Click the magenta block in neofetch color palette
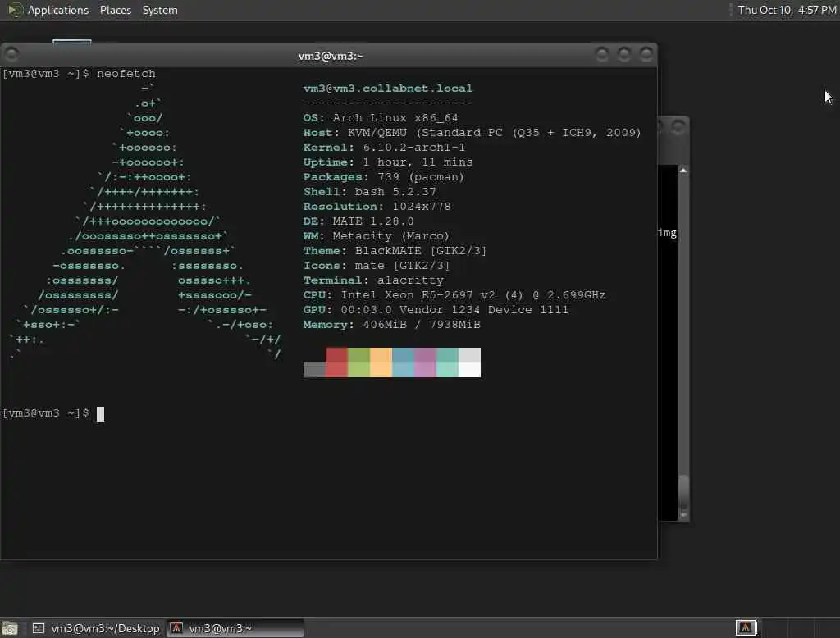 (x=425, y=362)
